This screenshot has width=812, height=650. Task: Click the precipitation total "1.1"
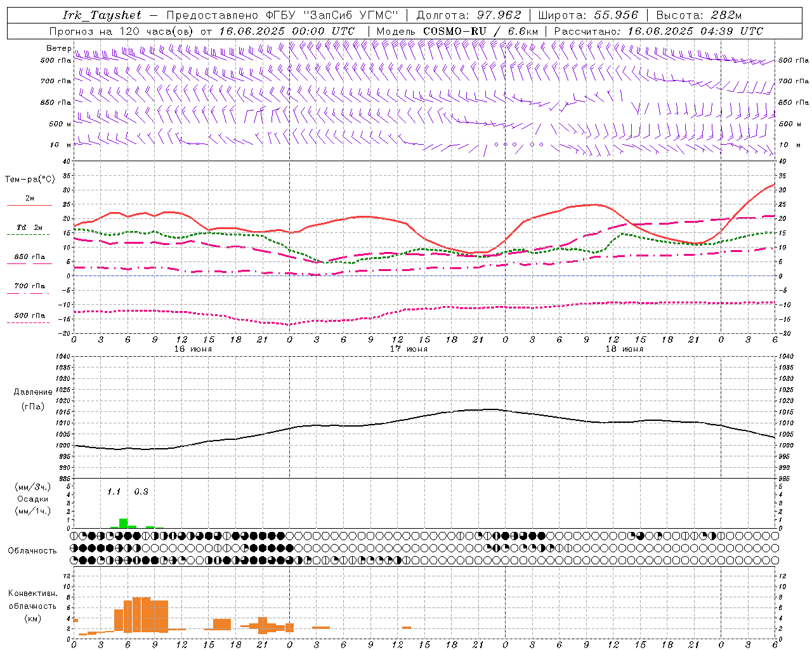tap(114, 492)
